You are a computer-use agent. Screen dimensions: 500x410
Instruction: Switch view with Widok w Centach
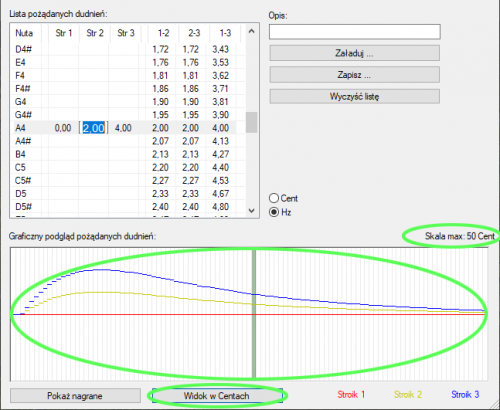click(217, 396)
